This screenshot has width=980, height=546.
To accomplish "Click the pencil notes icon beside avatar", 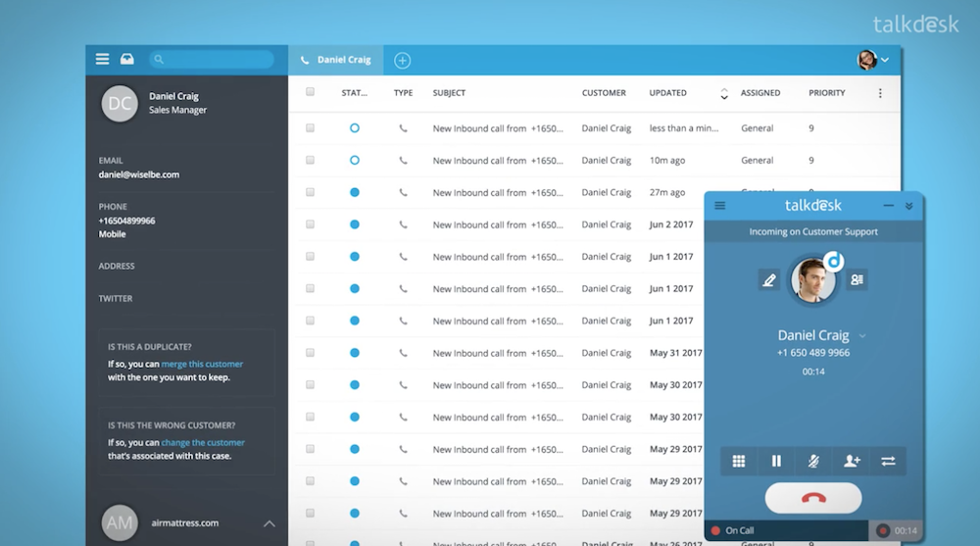I will (769, 280).
